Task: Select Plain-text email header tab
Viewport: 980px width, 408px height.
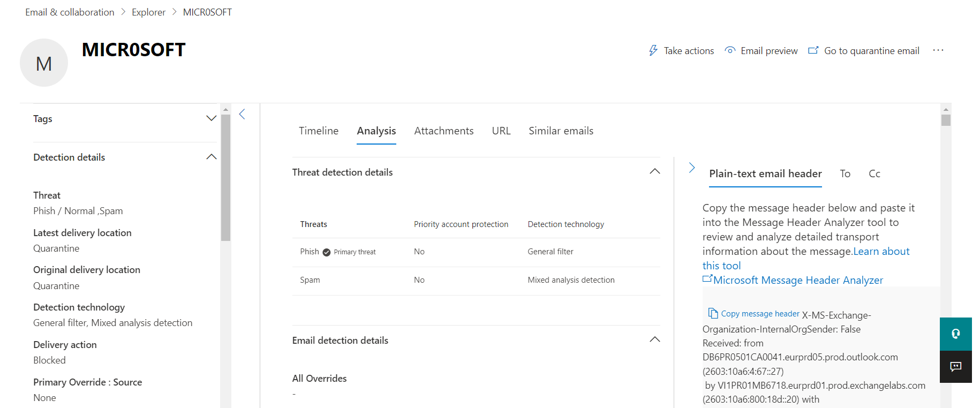Action: [x=765, y=173]
